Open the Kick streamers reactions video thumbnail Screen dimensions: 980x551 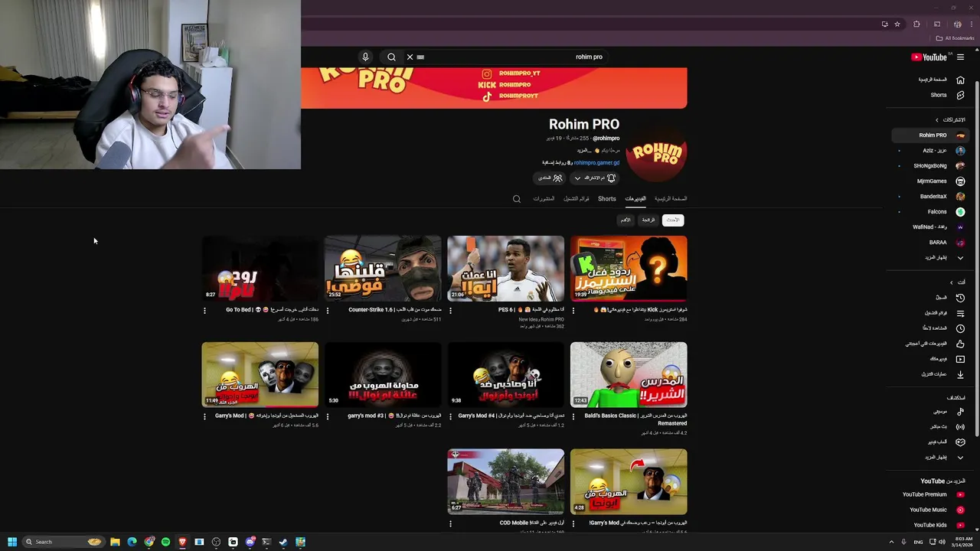point(629,268)
